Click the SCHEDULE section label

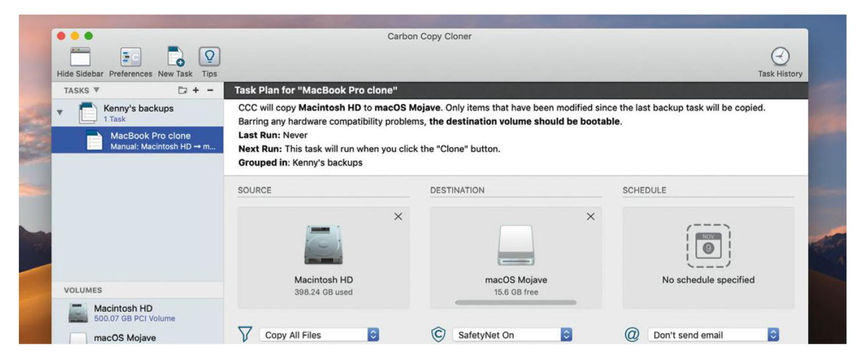pyautogui.click(x=644, y=190)
